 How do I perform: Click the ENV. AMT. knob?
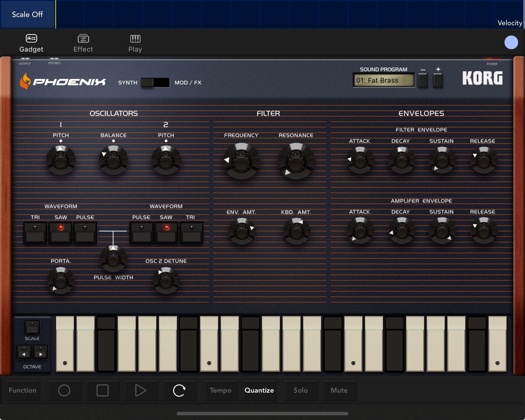(242, 231)
